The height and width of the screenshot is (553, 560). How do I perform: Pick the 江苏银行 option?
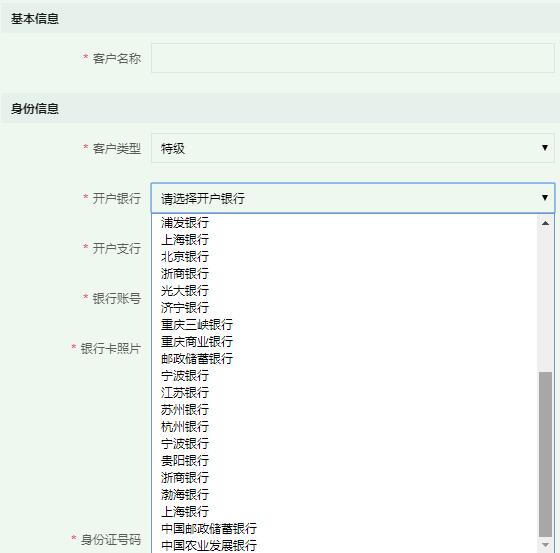(x=344, y=393)
